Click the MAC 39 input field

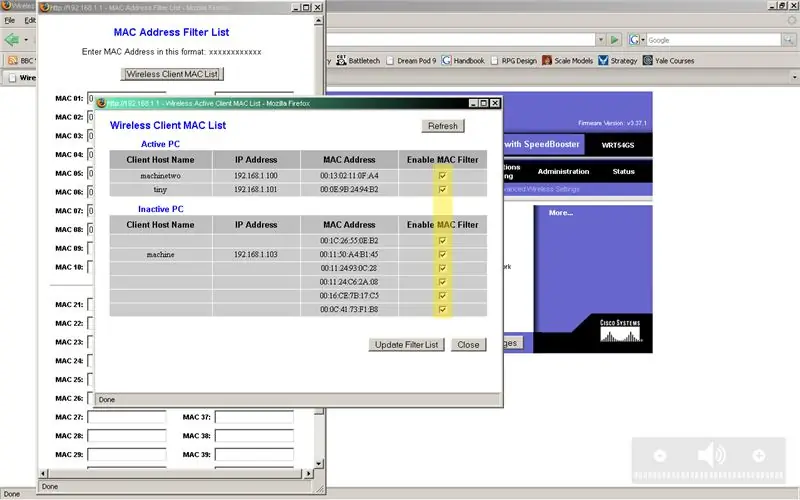coord(254,455)
